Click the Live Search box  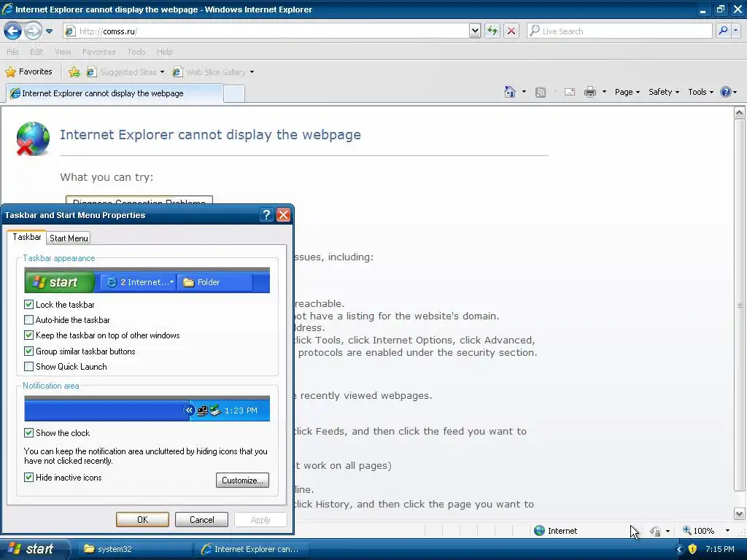click(620, 31)
